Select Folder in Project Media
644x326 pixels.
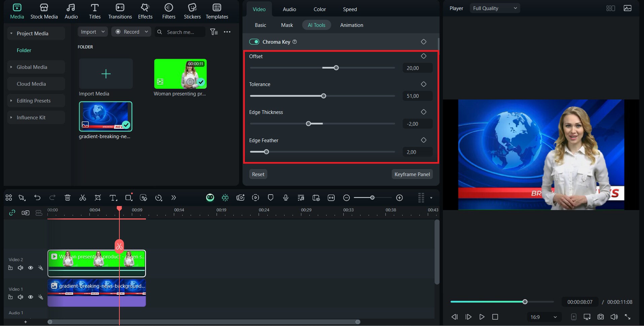(24, 50)
